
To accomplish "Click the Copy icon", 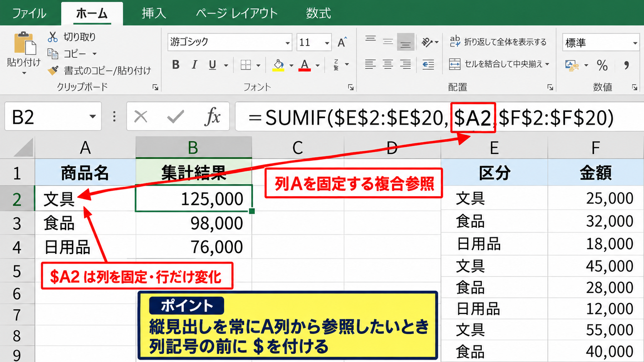I will tap(52, 53).
